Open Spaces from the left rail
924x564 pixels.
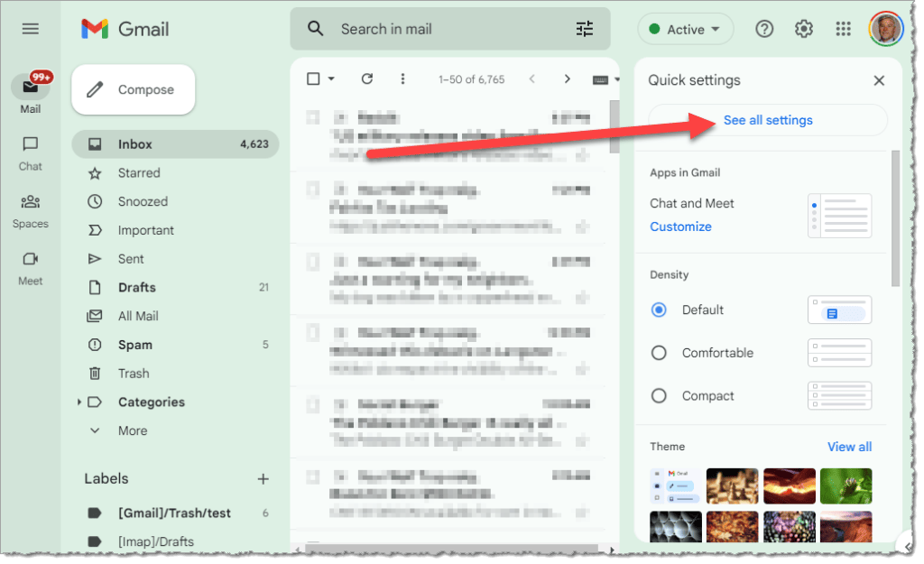[31, 210]
